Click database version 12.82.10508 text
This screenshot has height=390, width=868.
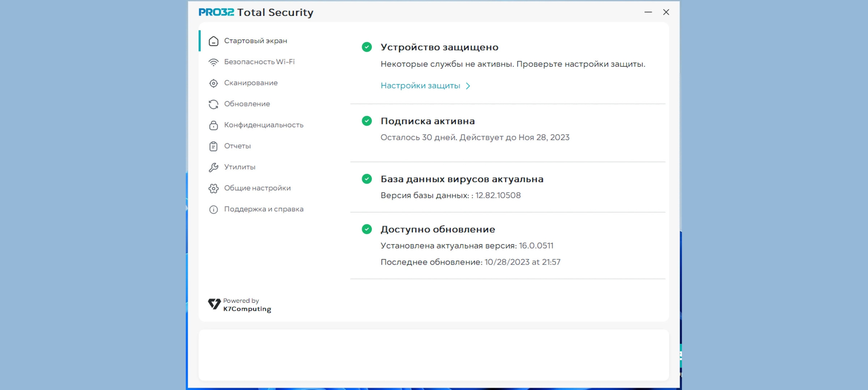[x=498, y=195]
